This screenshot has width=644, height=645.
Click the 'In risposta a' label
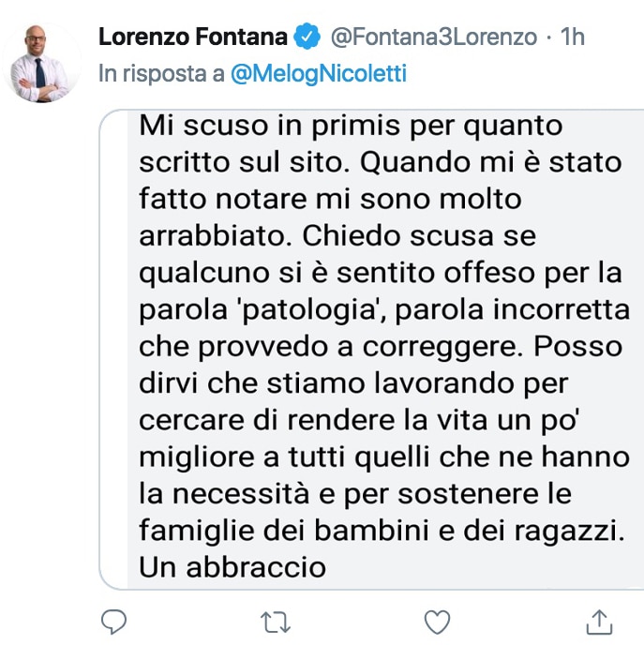coord(161,74)
